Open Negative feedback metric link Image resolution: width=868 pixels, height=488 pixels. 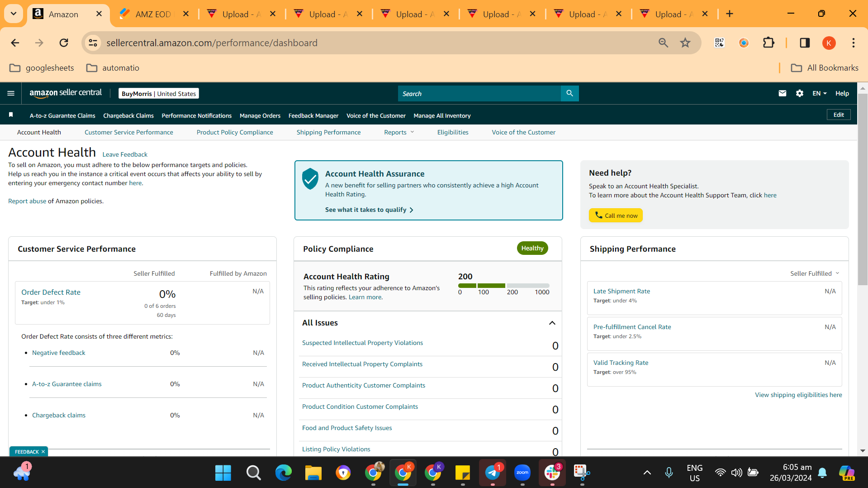pyautogui.click(x=59, y=353)
